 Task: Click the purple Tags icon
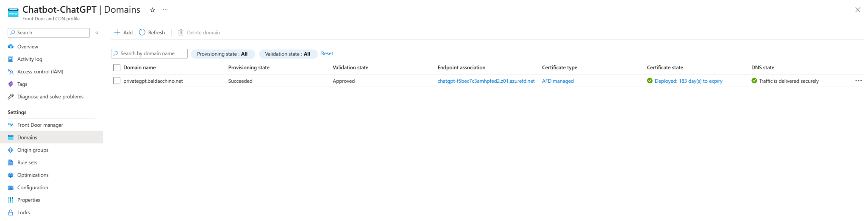[11, 84]
